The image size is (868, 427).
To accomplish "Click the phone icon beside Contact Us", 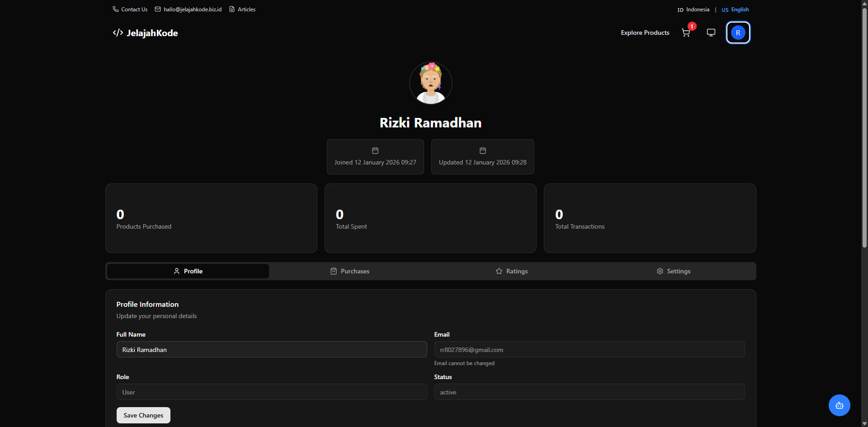I will (x=116, y=9).
